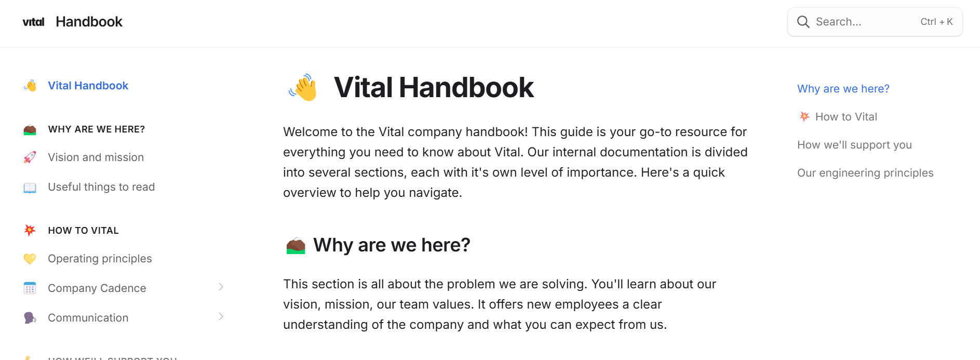Open the Vision and mission page

pos(96,157)
